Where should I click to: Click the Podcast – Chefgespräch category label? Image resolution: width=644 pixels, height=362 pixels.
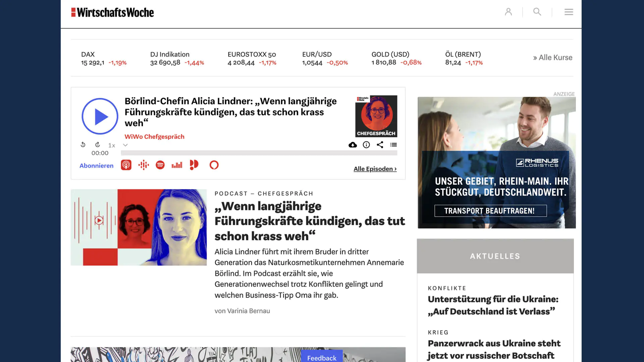pyautogui.click(x=264, y=194)
